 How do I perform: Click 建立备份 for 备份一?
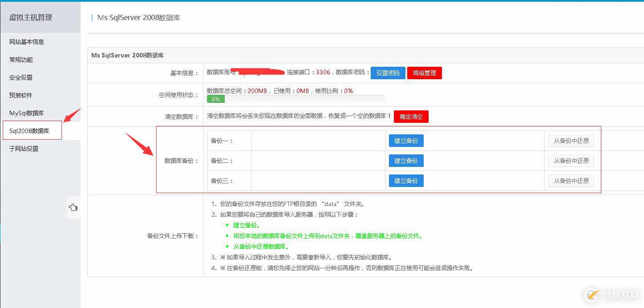(406, 141)
